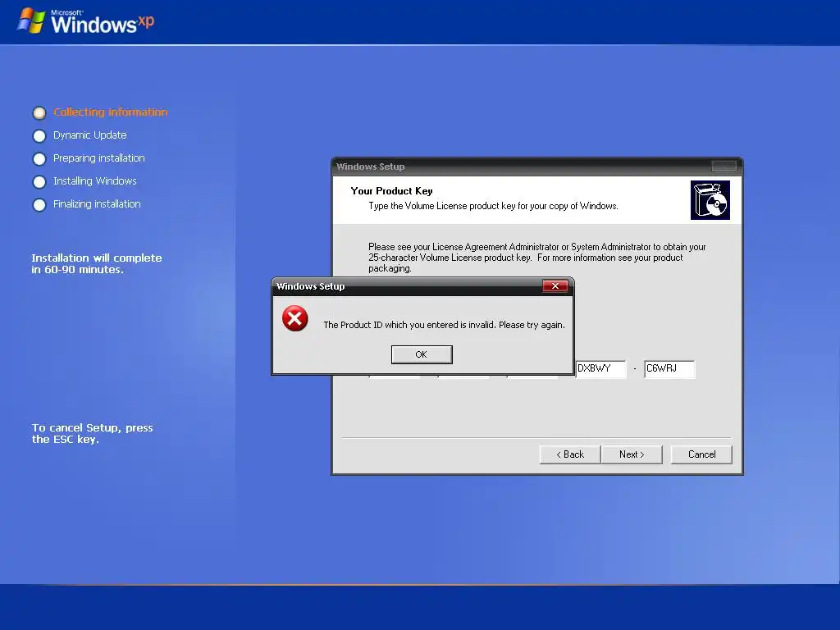Select the Installing Windows step bullet
Viewport: 840px width, 630px height.
(39, 182)
